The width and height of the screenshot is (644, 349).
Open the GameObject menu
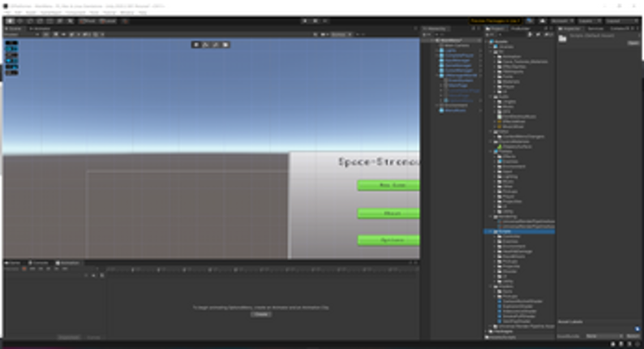click(50, 12)
